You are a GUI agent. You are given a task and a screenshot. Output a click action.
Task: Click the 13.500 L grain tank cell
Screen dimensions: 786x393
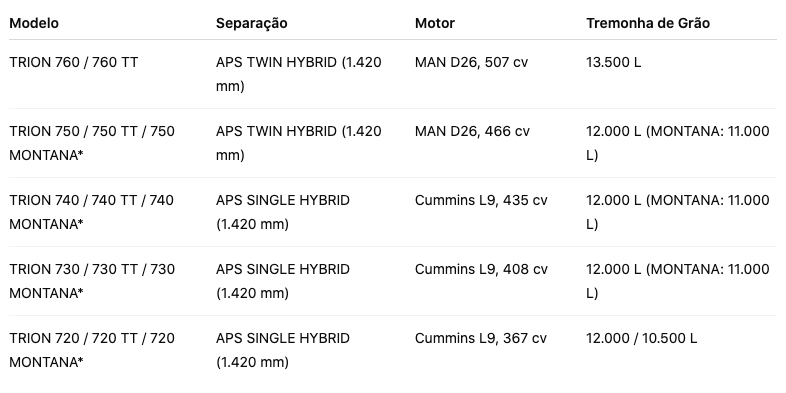[614, 63]
